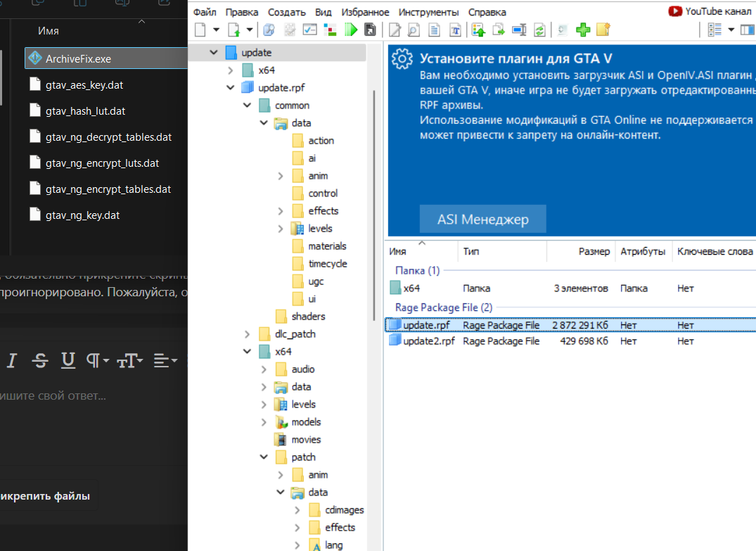Sort the file list by Тип column

(502, 251)
